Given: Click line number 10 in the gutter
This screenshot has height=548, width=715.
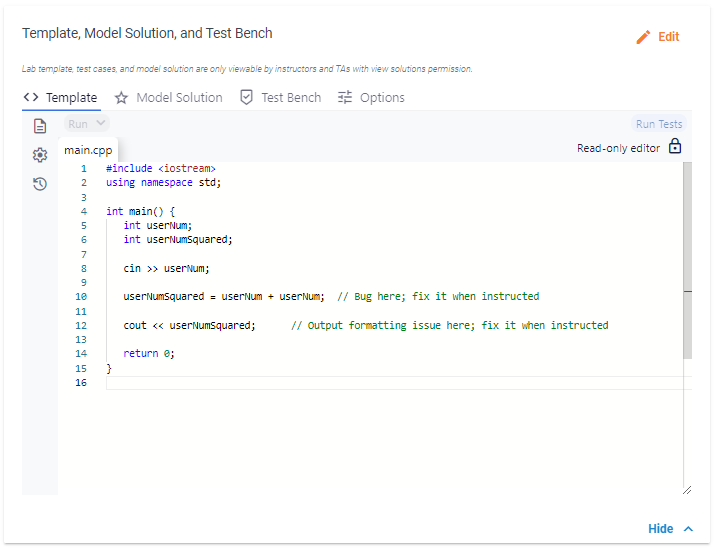Looking at the screenshot, I should click(81, 297).
